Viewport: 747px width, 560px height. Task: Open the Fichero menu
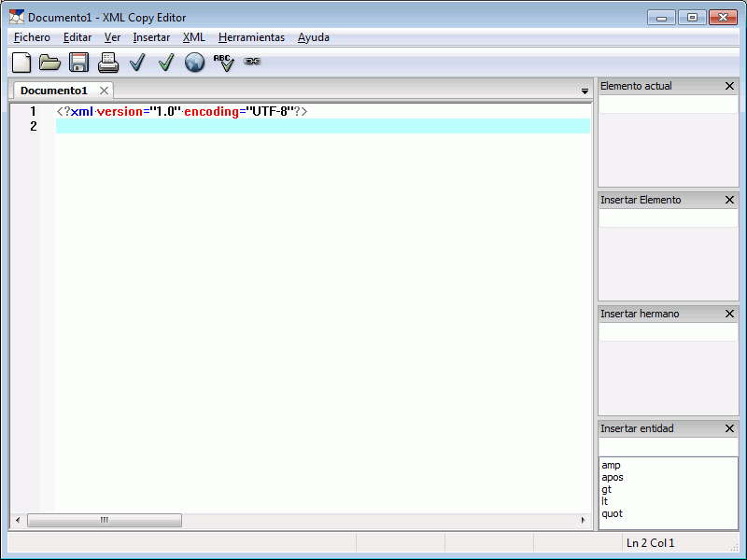pos(32,37)
